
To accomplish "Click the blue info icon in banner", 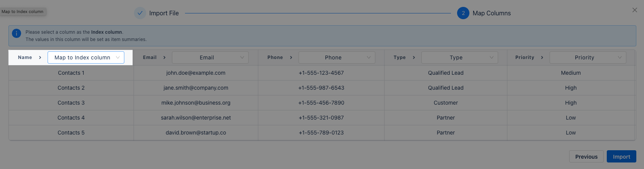I will 17,33.
